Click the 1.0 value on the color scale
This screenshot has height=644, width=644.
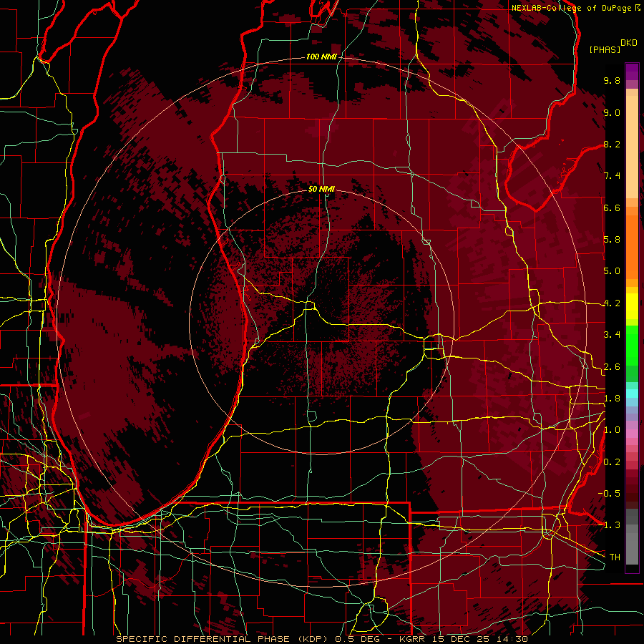pos(612,430)
